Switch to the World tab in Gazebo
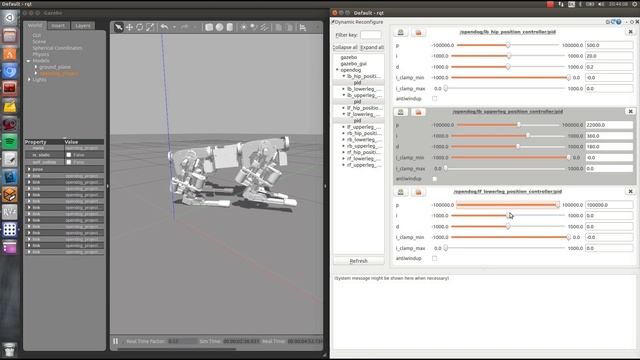This screenshot has width=640, height=360. pos(35,25)
